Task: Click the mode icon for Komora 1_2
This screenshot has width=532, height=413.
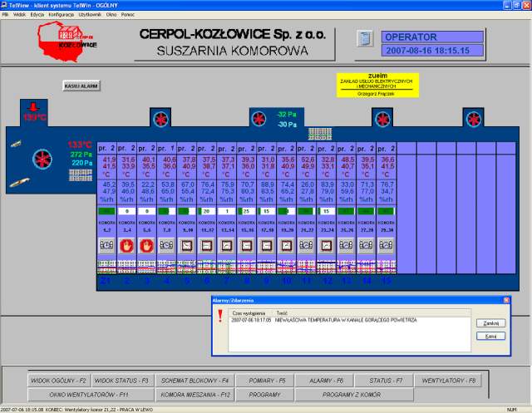Action: coord(106,245)
